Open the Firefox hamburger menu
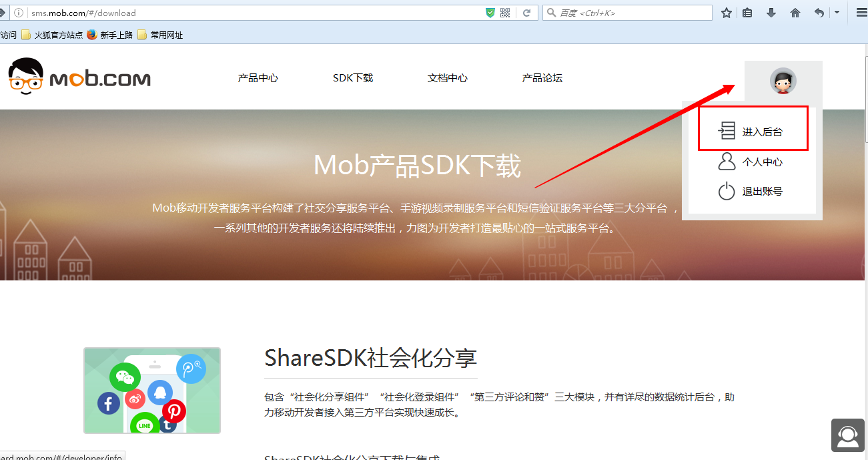Viewport: 868px width, 460px height. point(861,13)
